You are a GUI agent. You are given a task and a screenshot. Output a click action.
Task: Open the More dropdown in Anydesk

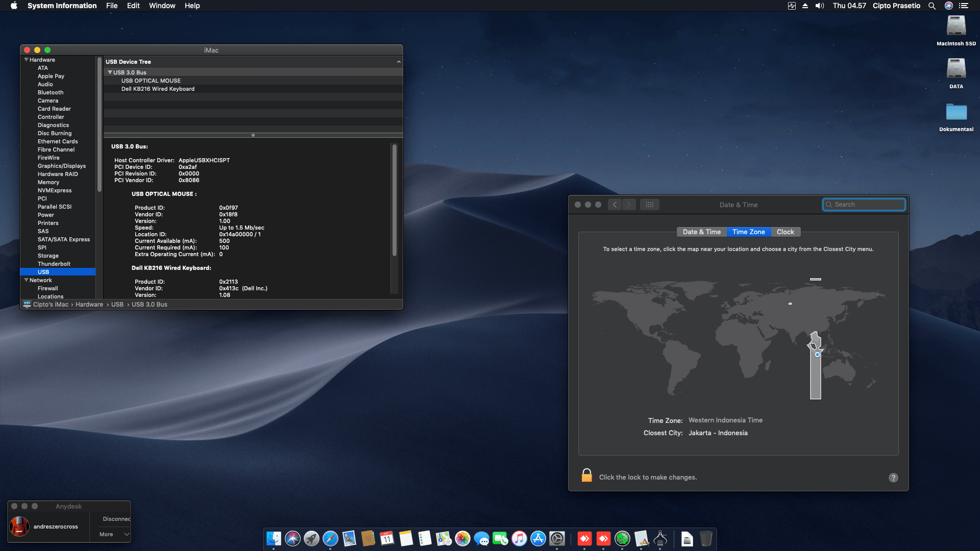114,534
